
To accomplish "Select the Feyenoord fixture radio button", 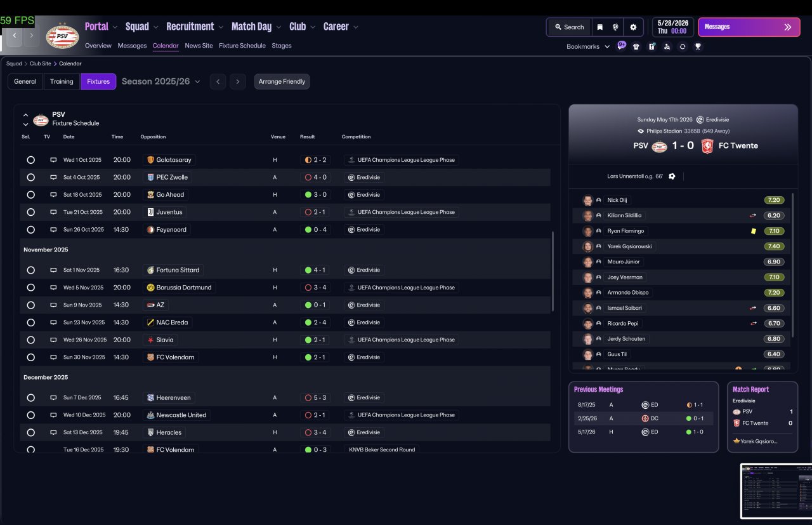I will click(30, 230).
